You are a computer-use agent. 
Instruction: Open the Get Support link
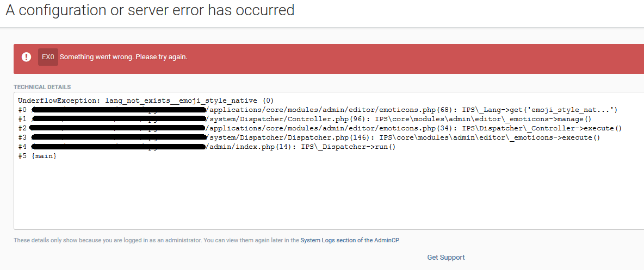click(446, 258)
